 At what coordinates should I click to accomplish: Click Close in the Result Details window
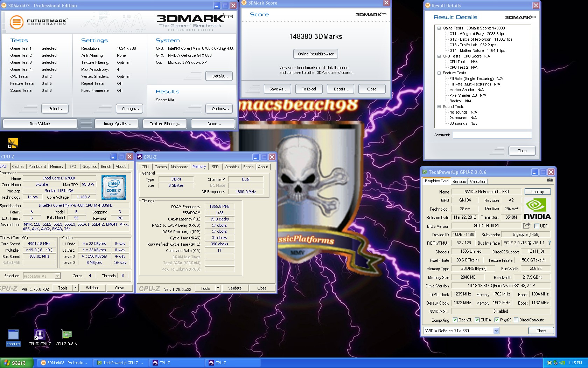(x=522, y=151)
